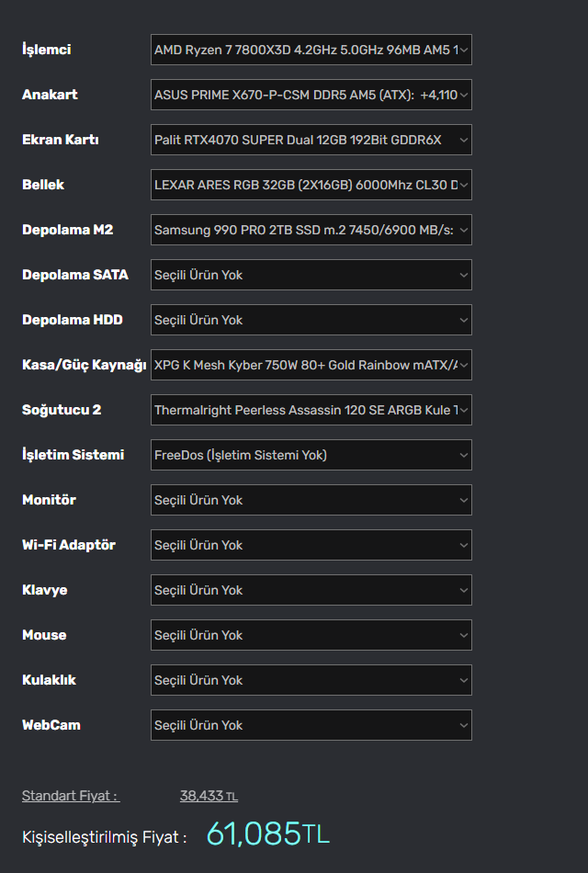The height and width of the screenshot is (873, 588).
Task: Click the Standart Fiyat link
Action: pos(71,796)
